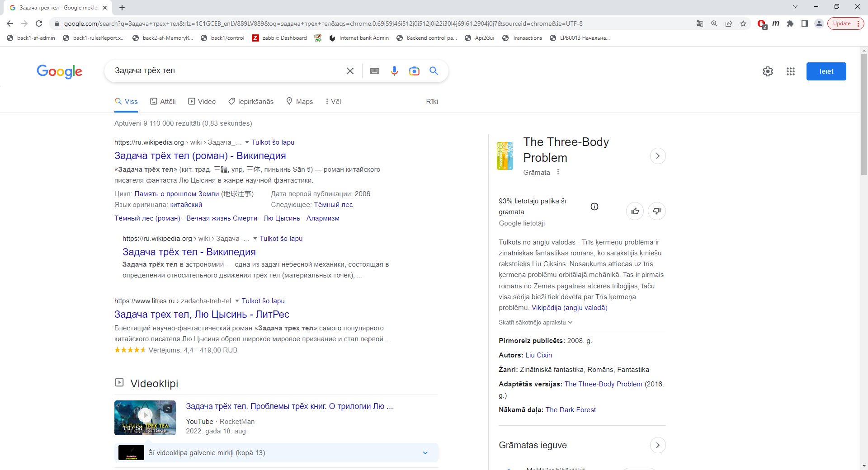The width and height of the screenshot is (868, 470).
Task: Dislike the book with thumbs down
Action: click(x=657, y=211)
